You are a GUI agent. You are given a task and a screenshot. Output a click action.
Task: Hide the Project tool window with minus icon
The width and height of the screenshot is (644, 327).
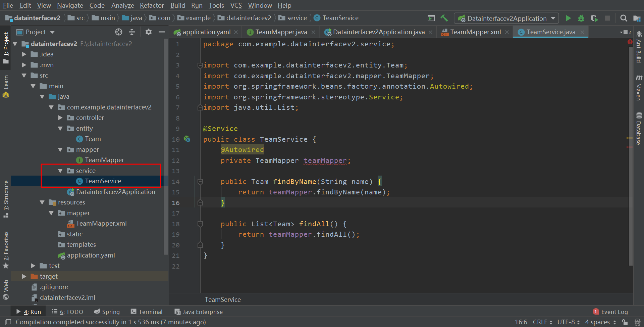coord(162,32)
